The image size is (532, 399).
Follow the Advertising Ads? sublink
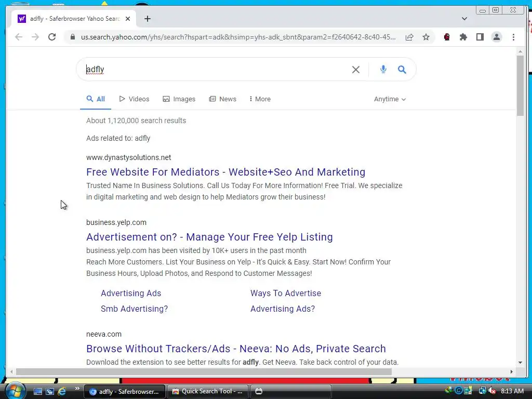click(x=283, y=309)
